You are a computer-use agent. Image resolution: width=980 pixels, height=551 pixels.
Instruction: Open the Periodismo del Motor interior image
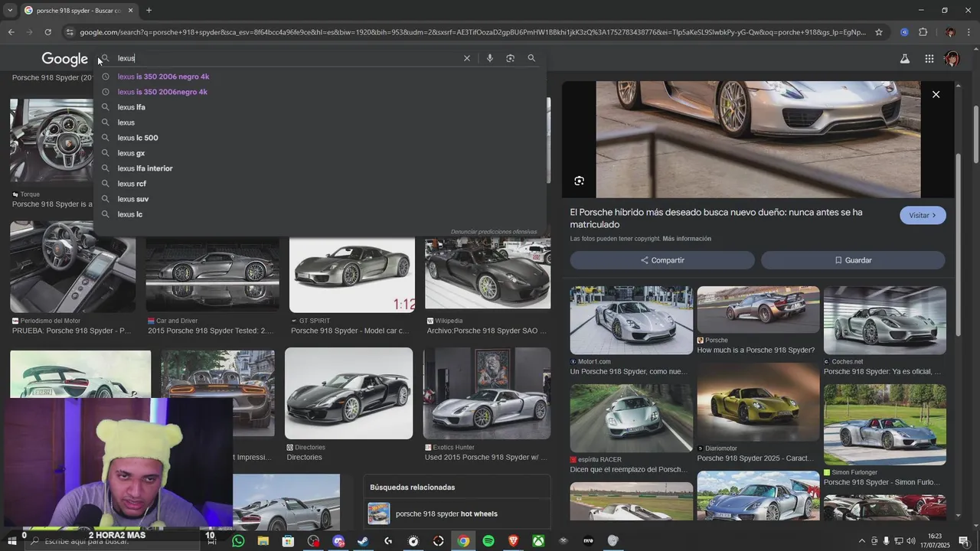(73, 266)
